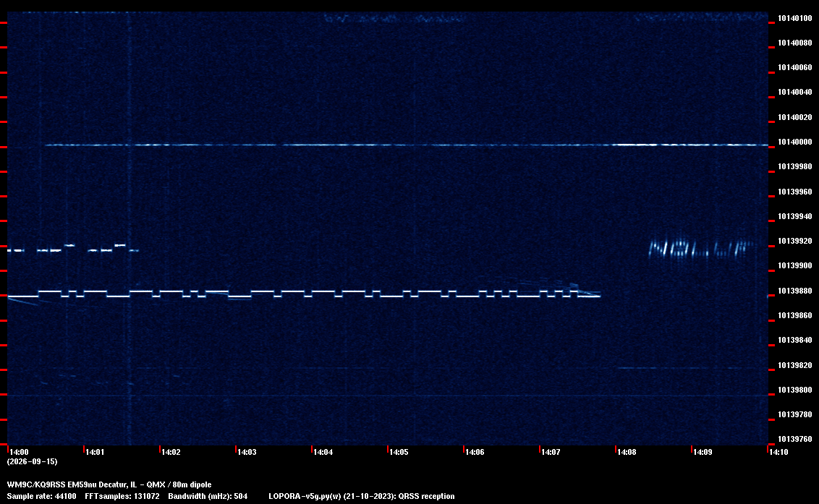Select the 10139760 frequency label
This screenshot has height=504, width=819.
[795, 439]
